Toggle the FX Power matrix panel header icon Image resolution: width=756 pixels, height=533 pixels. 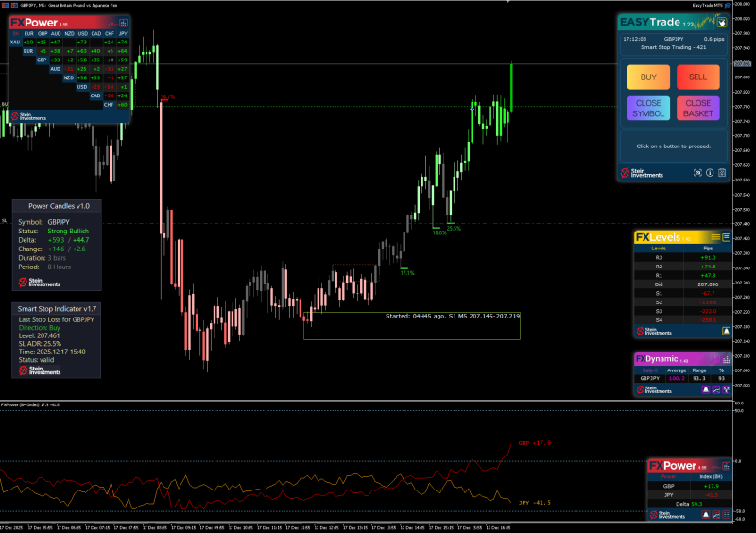pos(124,23)
